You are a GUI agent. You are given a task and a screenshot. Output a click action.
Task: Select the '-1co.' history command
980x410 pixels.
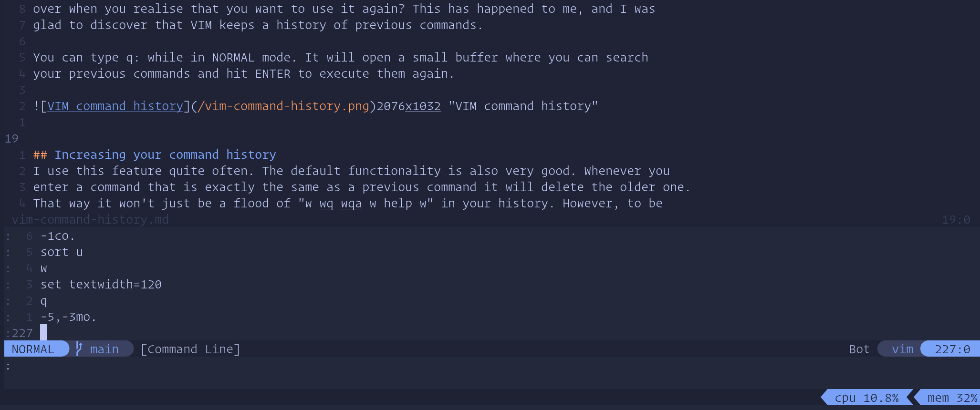pos(58,236)
